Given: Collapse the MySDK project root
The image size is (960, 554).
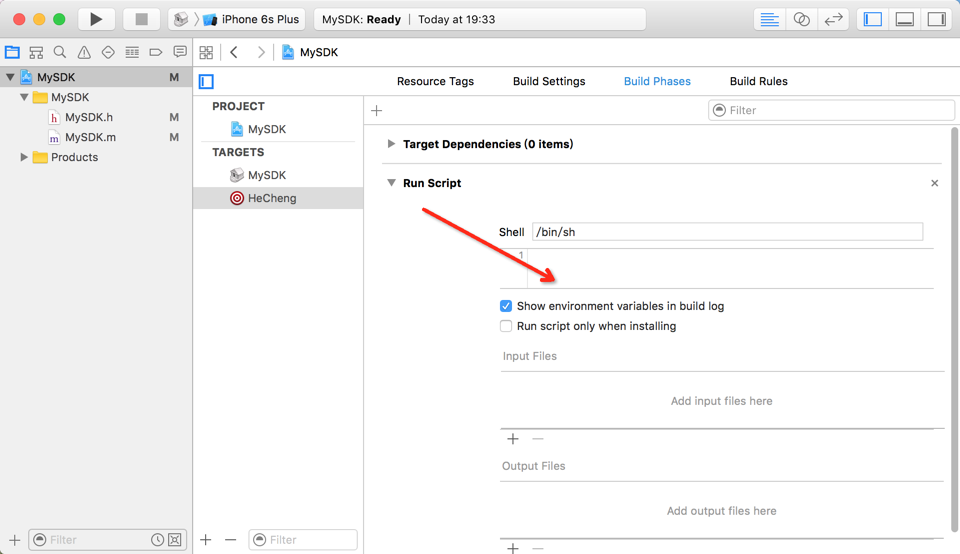Looking at the screenshot, I should 10,77.
